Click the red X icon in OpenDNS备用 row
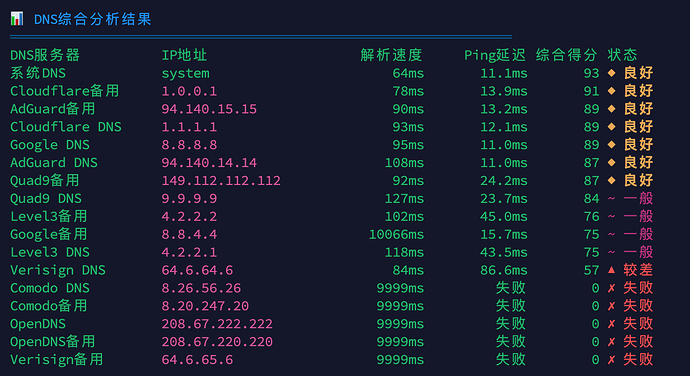 point(611,342)
